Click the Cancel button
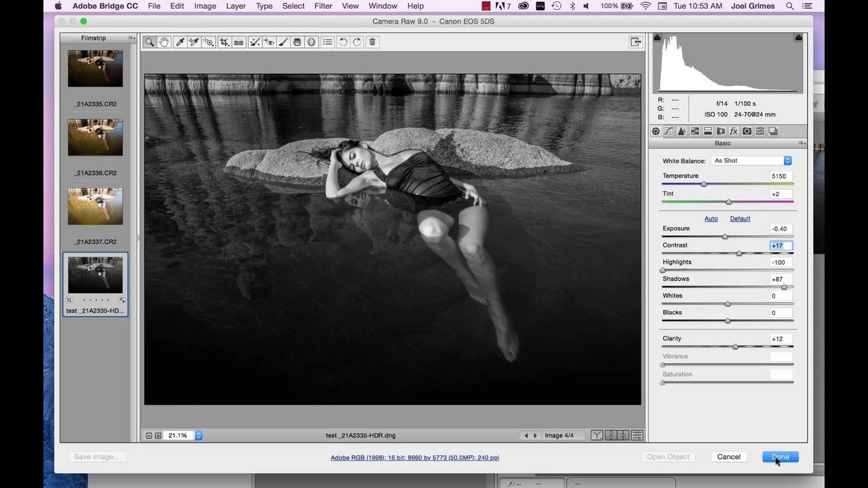Viewport: 868px width, 488px height. (x=729, y=457)
